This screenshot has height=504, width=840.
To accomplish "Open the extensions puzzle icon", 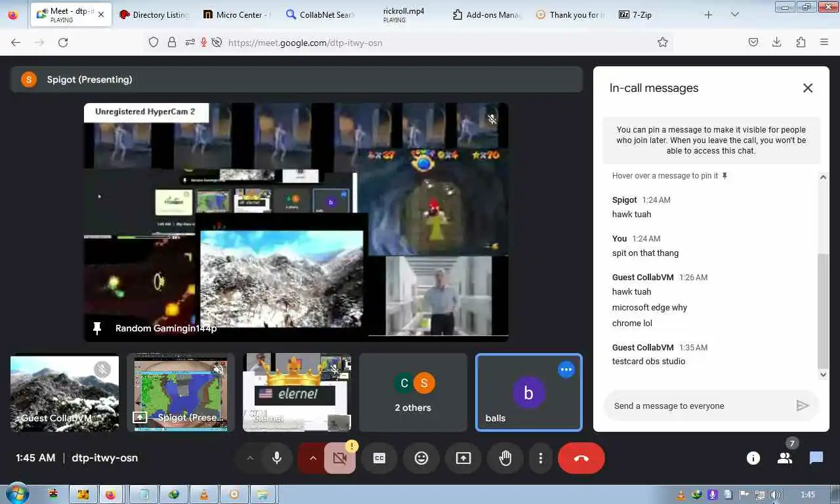I will (x=801, y=43).
